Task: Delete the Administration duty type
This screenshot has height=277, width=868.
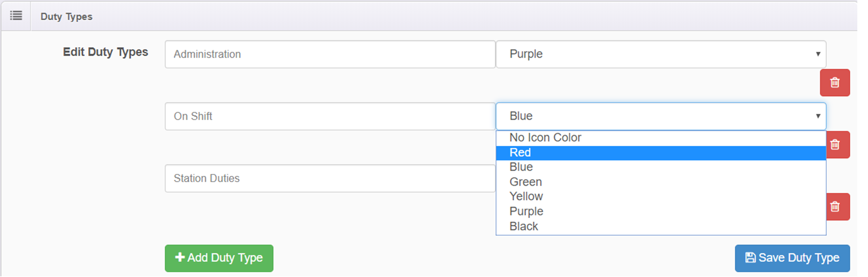Action: [x=834, y=83]
